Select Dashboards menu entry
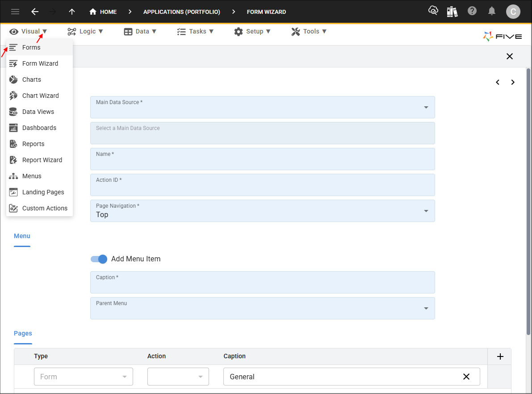The width and height of the screenshot is (532, 394). point(39,128)
